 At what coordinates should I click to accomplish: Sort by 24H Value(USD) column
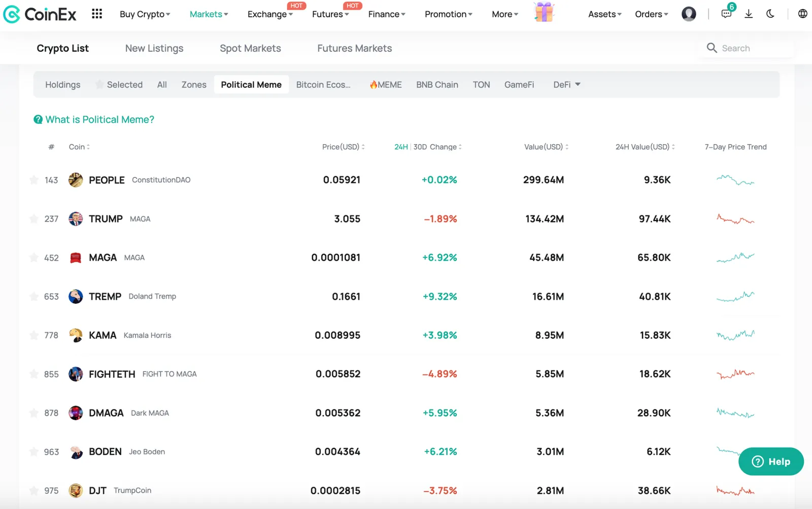pyautogui.click(x=645, y=147)
